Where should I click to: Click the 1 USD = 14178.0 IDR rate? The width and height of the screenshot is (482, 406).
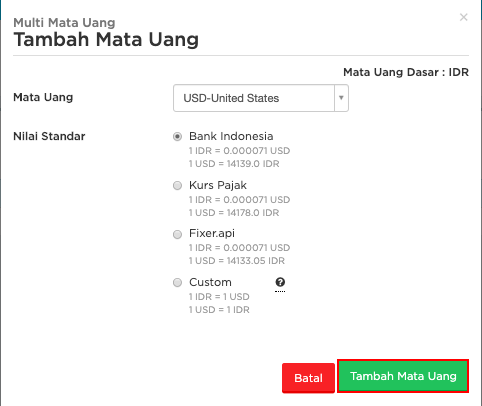coord(234,213)
